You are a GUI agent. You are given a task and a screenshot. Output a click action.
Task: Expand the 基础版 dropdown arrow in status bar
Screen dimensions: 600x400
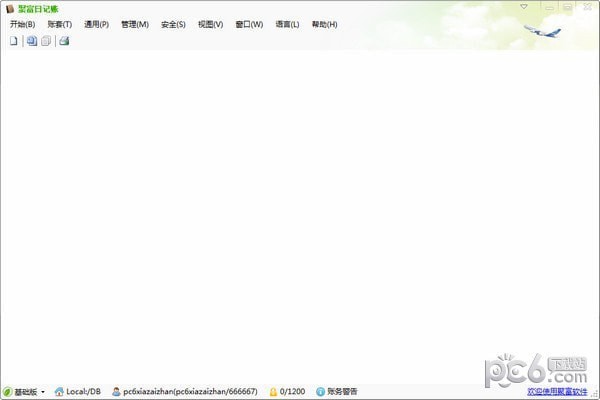pos(43,392)
